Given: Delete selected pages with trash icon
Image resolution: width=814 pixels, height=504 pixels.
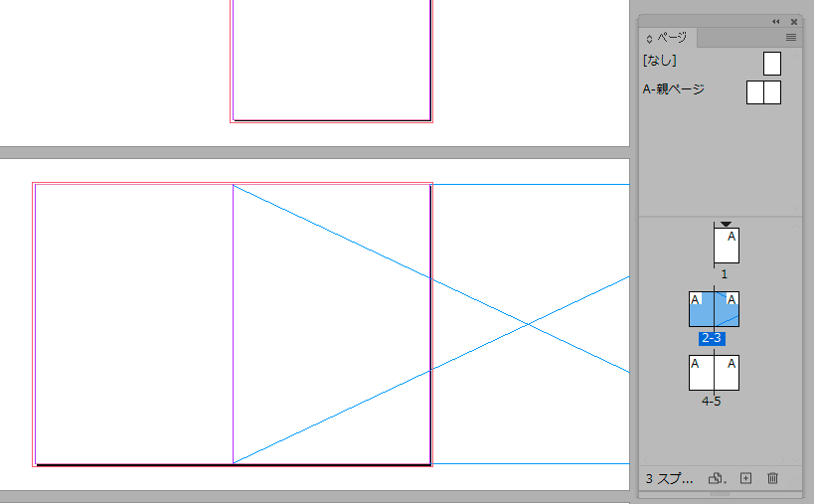Looking at the screenshot, I should 772,478.
